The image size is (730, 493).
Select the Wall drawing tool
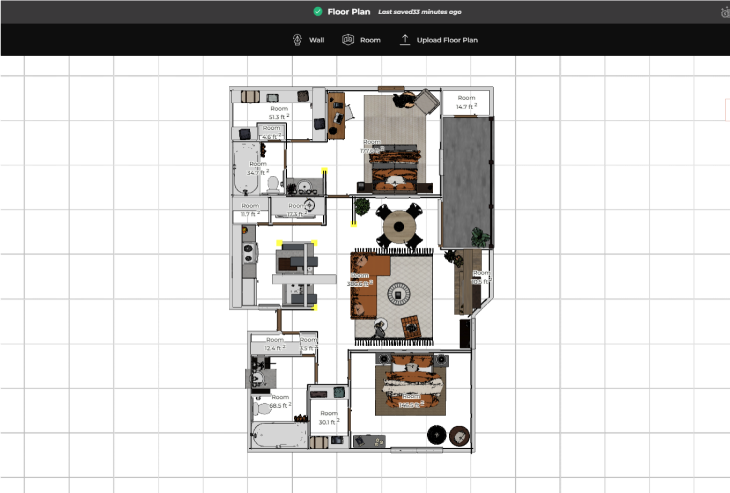309,40
